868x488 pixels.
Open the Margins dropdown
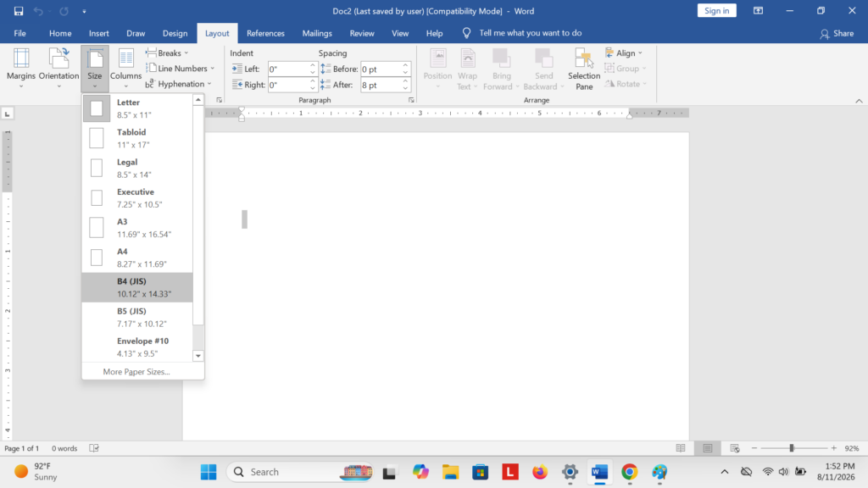tap(21, 68)
